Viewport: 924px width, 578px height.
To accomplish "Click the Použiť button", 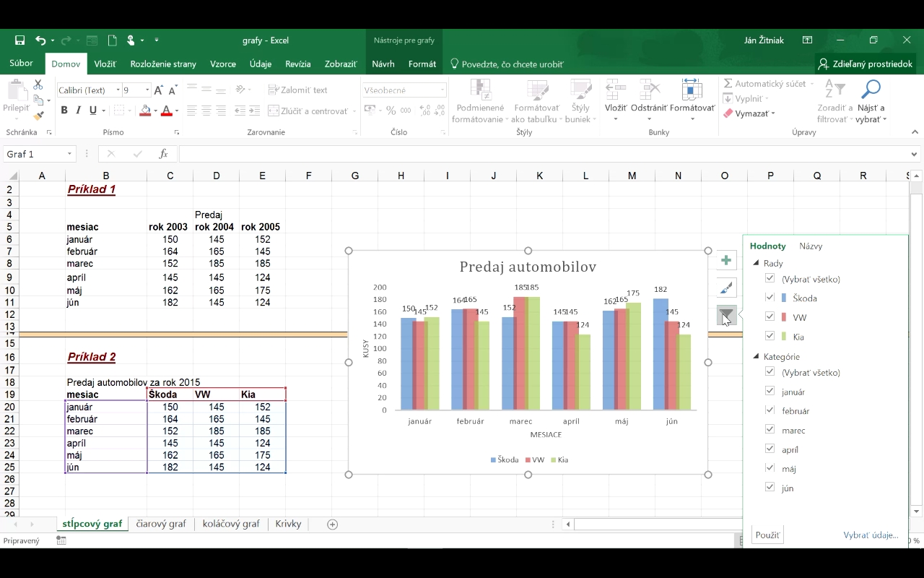I will pos(767,535).
